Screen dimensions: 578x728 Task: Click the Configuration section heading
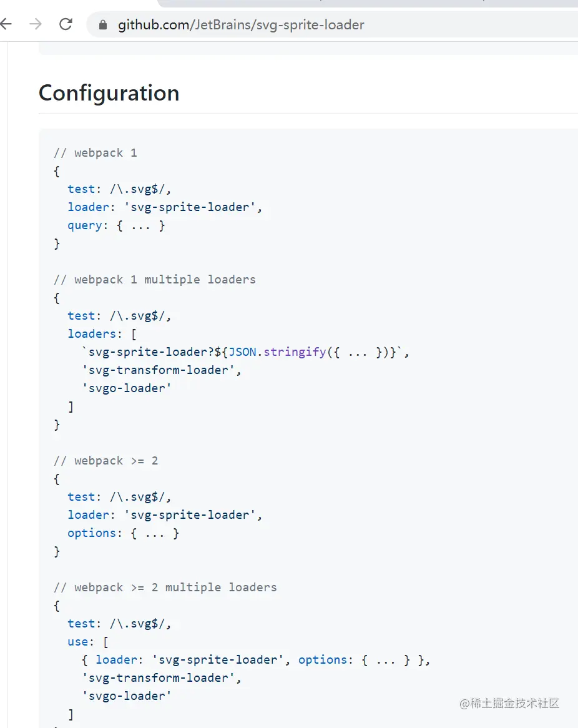(109, 93)
